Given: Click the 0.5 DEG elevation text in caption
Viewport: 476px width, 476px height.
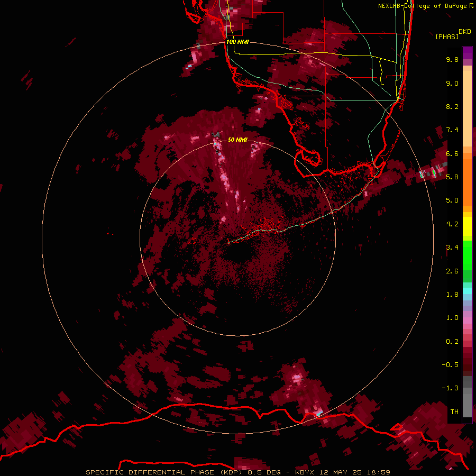Looking at the screenshot, I should (x=264, y=472).
